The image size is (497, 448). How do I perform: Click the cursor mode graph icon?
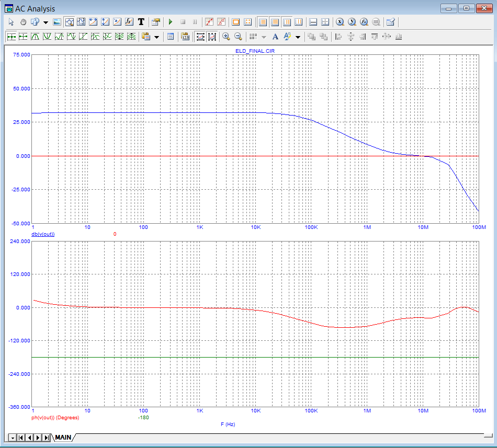coord(81,22)
